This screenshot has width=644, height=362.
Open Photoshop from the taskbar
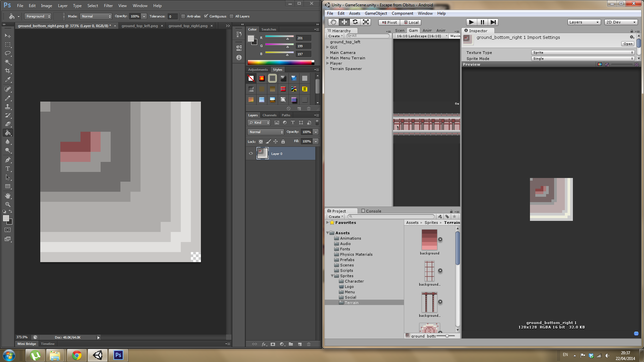click(118, 355)
